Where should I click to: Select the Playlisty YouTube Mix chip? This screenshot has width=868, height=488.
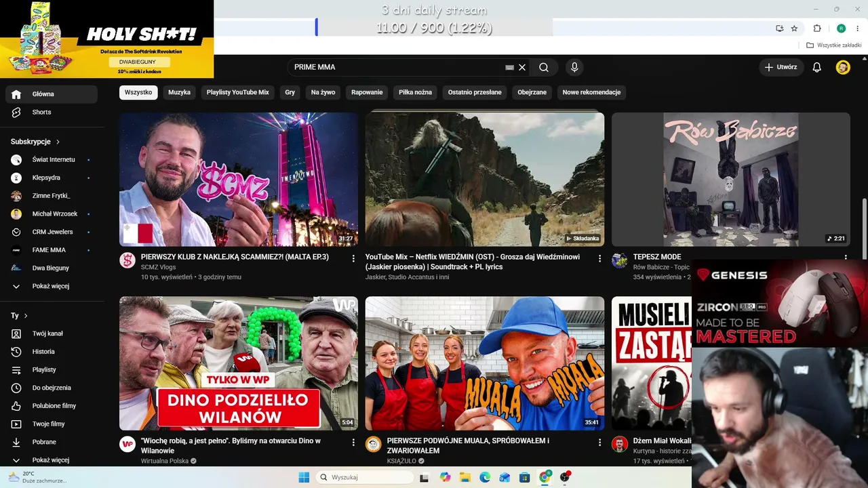238,92
